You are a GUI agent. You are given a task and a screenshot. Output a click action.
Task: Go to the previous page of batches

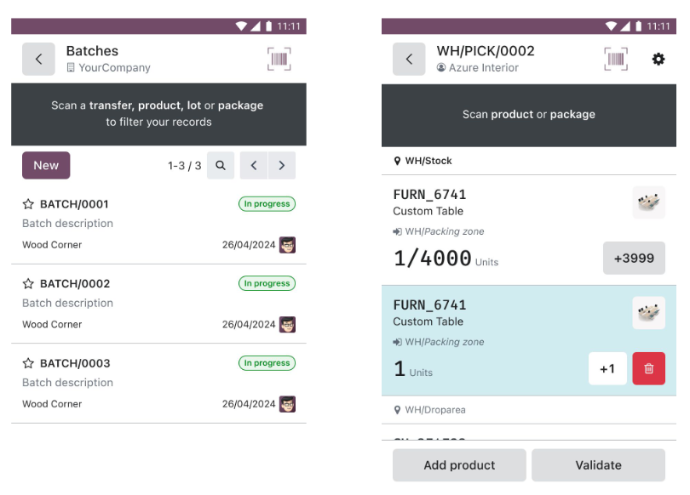click(x=253, y=165)
